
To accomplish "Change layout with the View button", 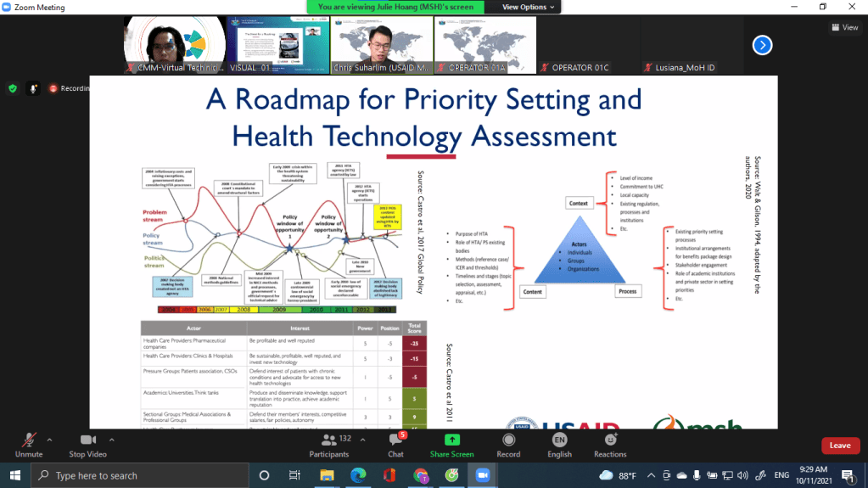I will coord(844,27).
